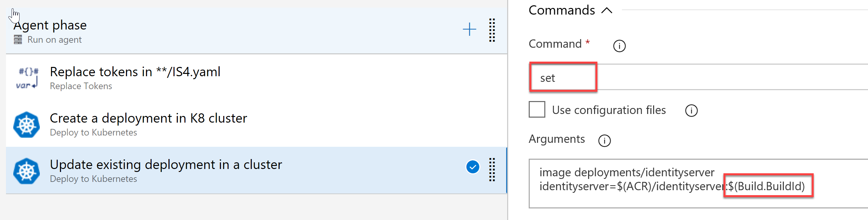Click the Replace Tokens task icon
This screenshot has height=220, width=868.
tap(27, 78)
